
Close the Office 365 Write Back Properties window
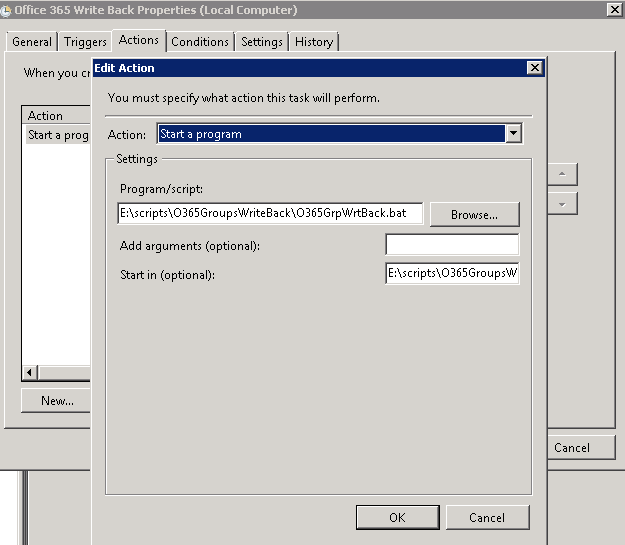click(x=613, y=10)
